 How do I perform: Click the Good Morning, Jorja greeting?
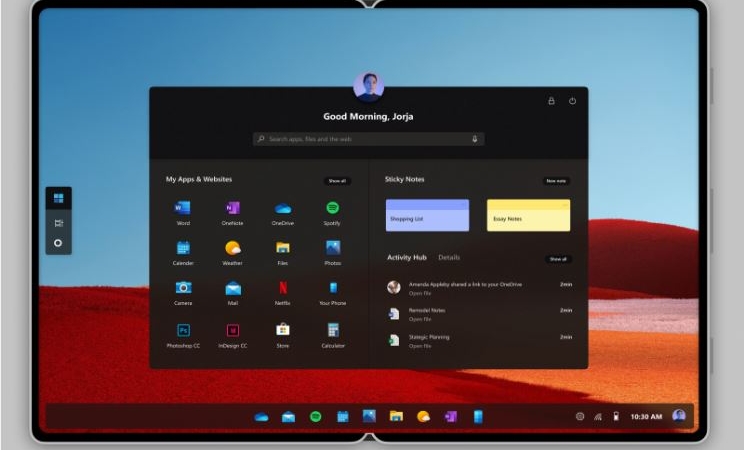(x=368, y=116)
